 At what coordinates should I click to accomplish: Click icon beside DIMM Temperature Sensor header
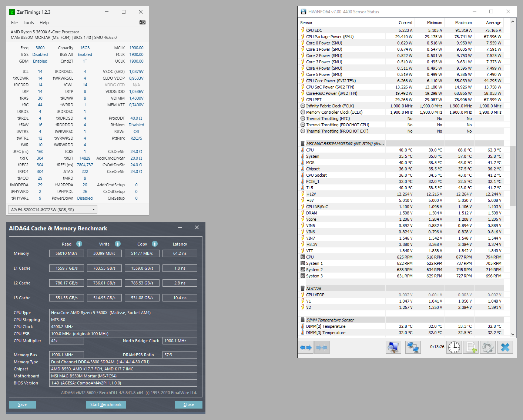pyautogui.click(x=303, y=320)
